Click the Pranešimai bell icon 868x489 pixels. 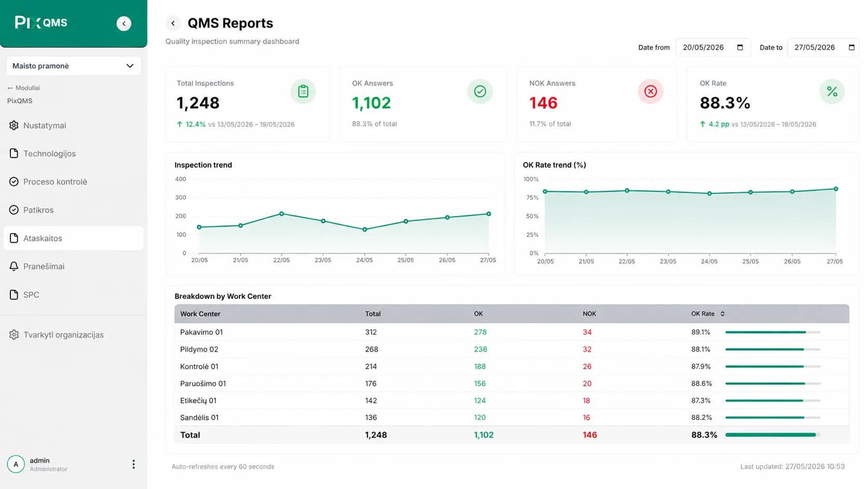tap(14, 266)
